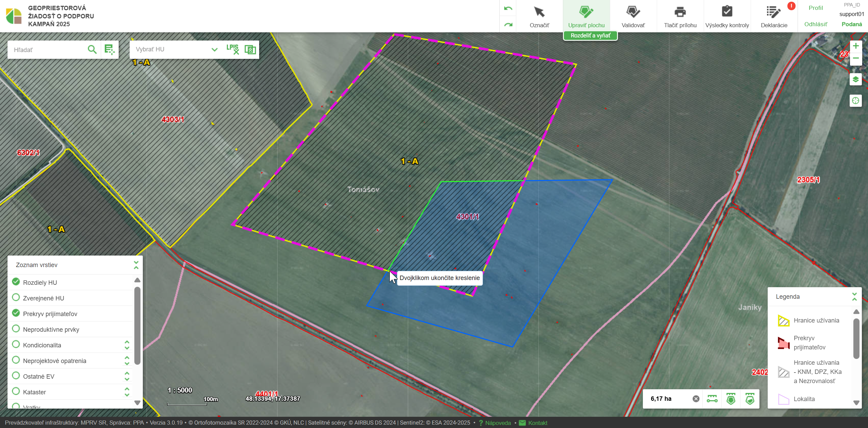
Task: Open the Deklarácie menu
Action: 774,16
